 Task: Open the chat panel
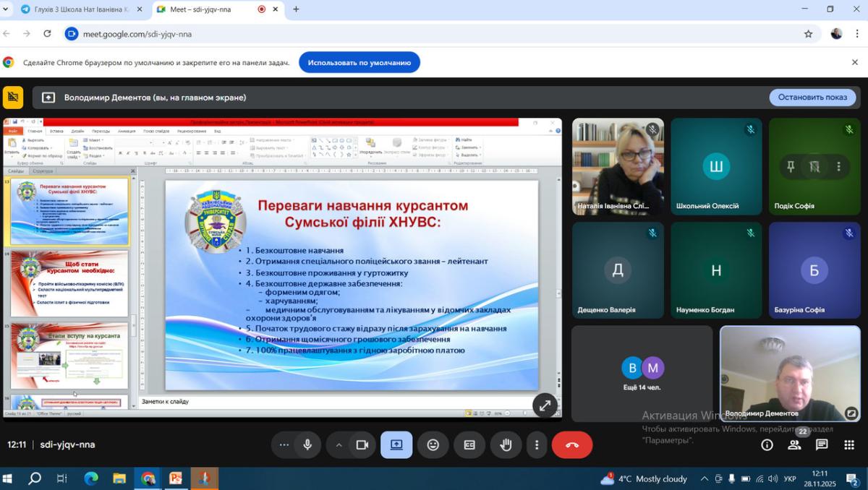click(822, 445)
